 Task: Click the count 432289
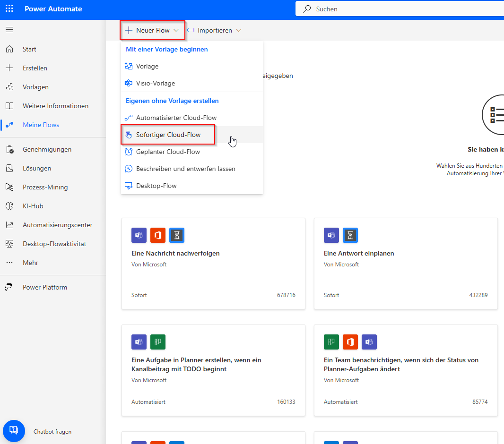[478, 295]
